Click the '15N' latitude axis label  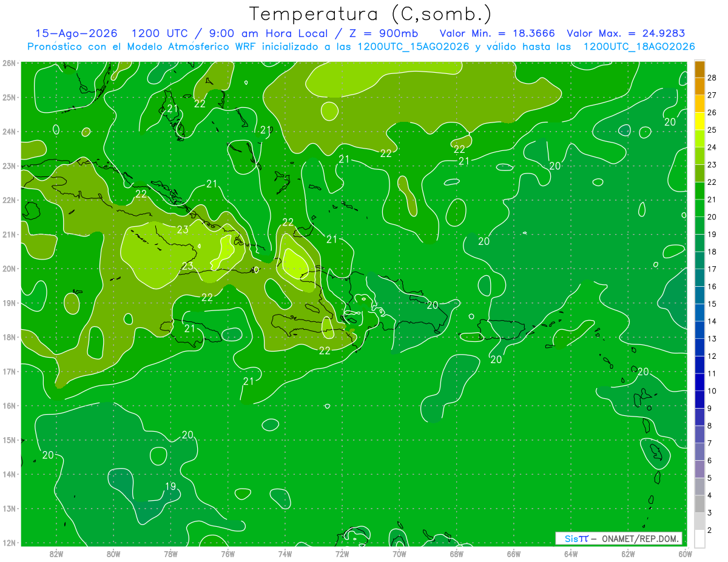coord(9,440)
